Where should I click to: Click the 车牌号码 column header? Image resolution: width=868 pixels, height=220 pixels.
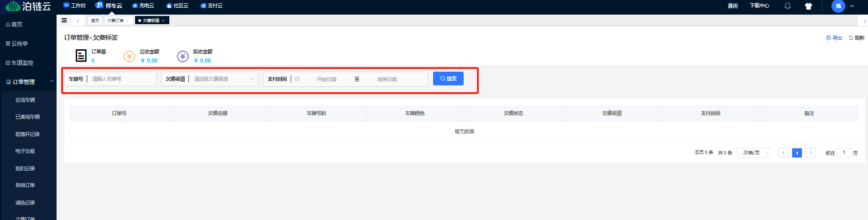[316, 113]
